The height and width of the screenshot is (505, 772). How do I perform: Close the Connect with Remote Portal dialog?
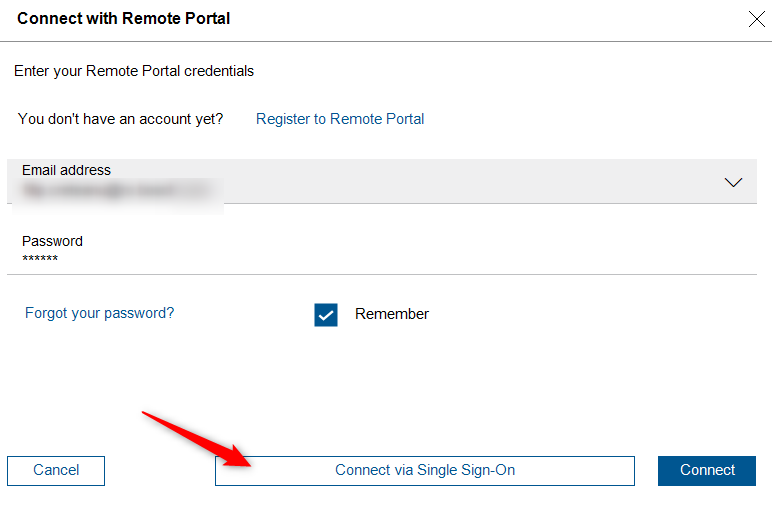pos(756,19)
